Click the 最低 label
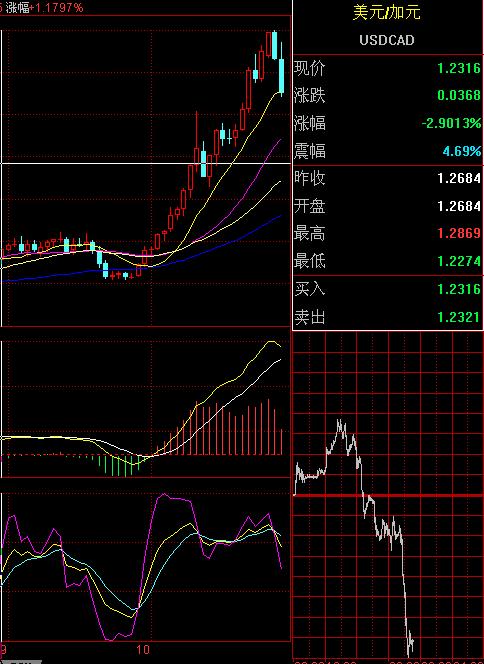The height and width of the screenshot is (664, 484). (310, 261)
